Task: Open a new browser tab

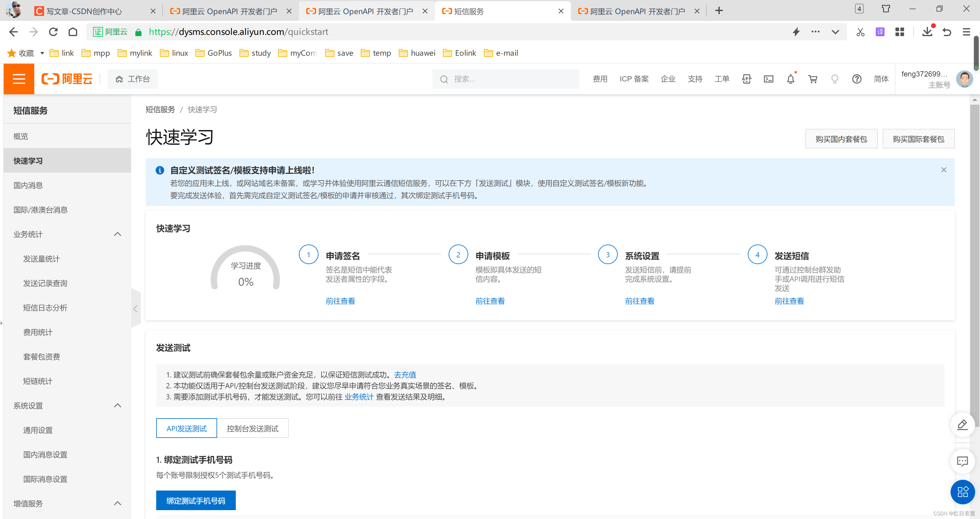Action: pos(719,11)
